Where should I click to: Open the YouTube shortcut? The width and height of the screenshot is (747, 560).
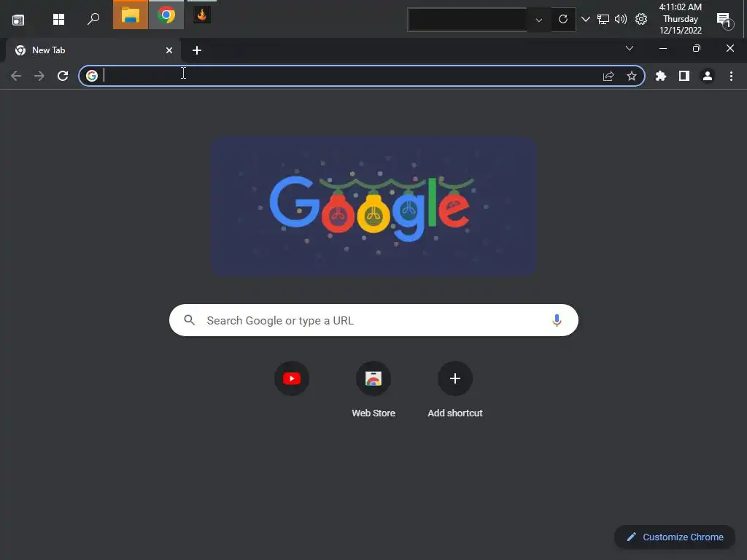pos(292,378)
